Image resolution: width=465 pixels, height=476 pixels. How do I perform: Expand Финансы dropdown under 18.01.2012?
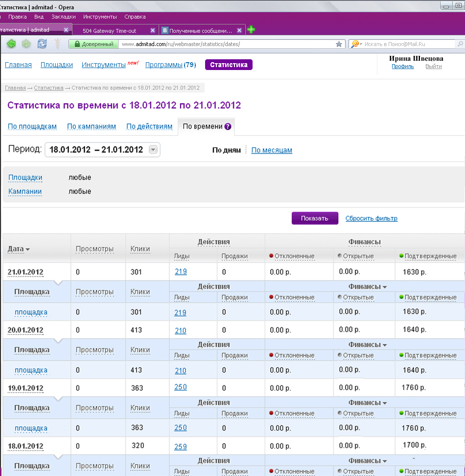click(x=385, y=461)
